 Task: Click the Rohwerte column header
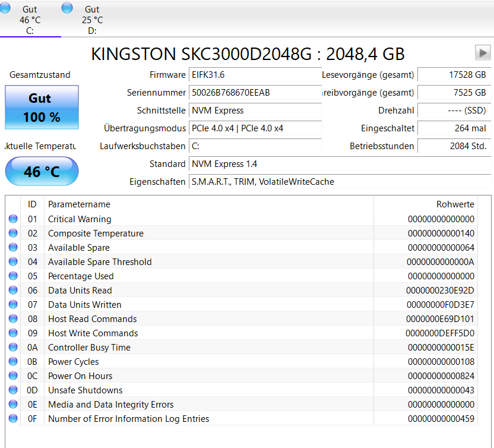pos(426,204)
